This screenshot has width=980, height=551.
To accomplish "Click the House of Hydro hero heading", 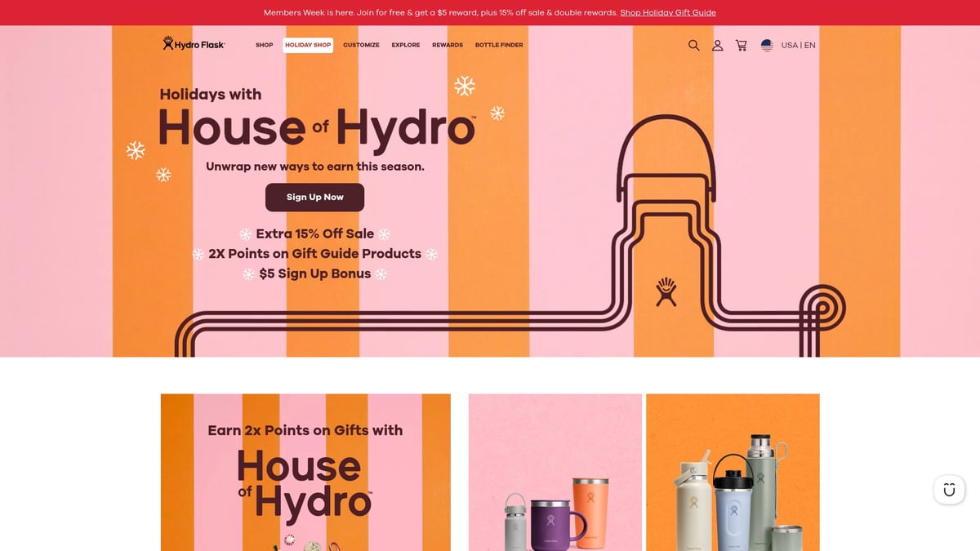I will pos(317,128).
